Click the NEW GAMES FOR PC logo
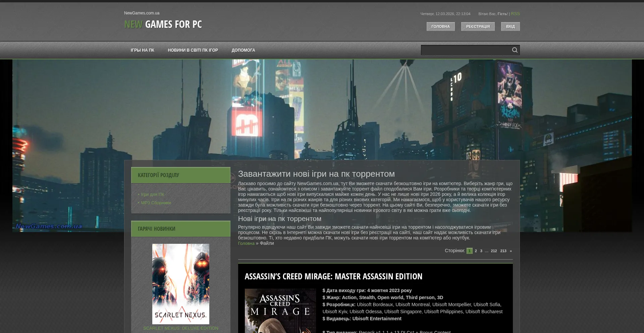This screenshot has height=333, width=644. [x=163, y=24]
